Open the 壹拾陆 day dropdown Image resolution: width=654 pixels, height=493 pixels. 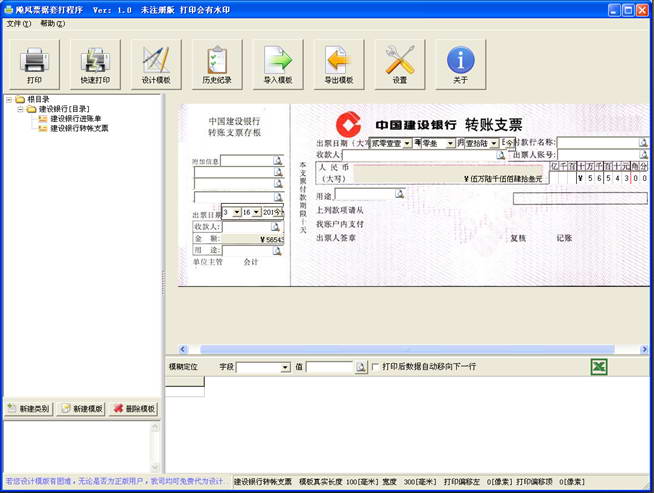(494, 143)
